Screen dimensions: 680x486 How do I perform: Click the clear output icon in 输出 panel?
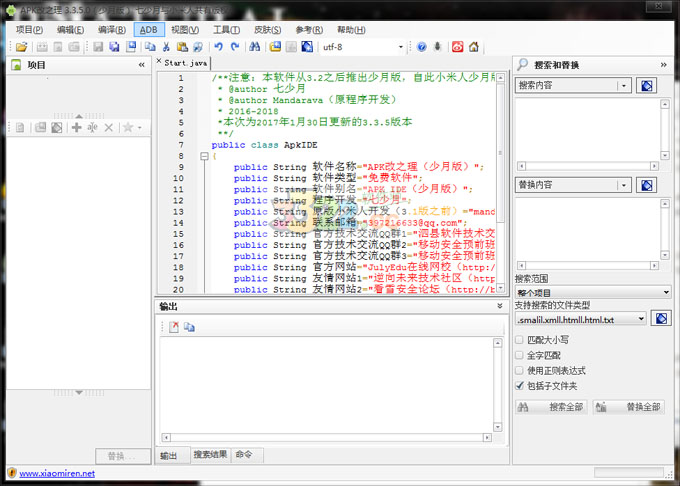click(173, 327)
